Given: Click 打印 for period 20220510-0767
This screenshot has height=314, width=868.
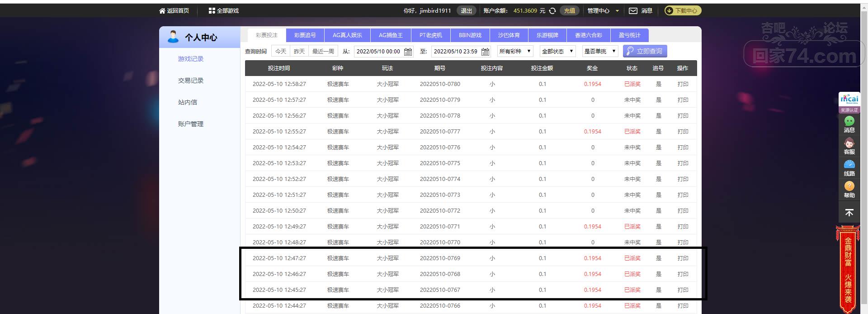Looking at the screenshot, I should [x=683, y=290].
